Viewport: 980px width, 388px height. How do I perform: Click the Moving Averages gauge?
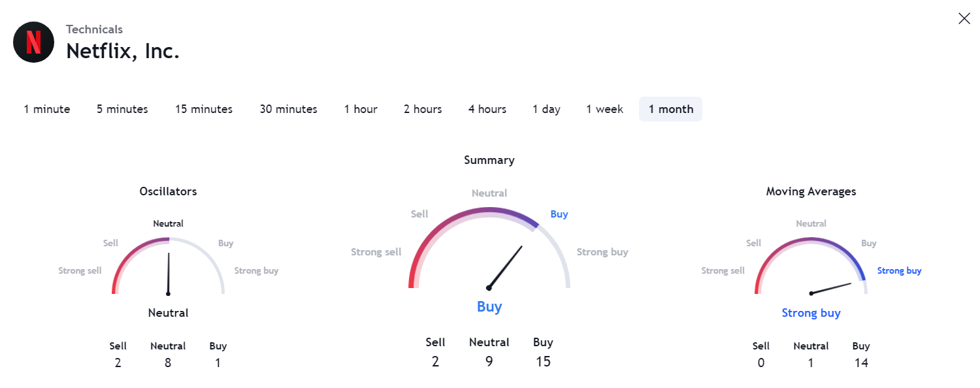click(811, 267)
